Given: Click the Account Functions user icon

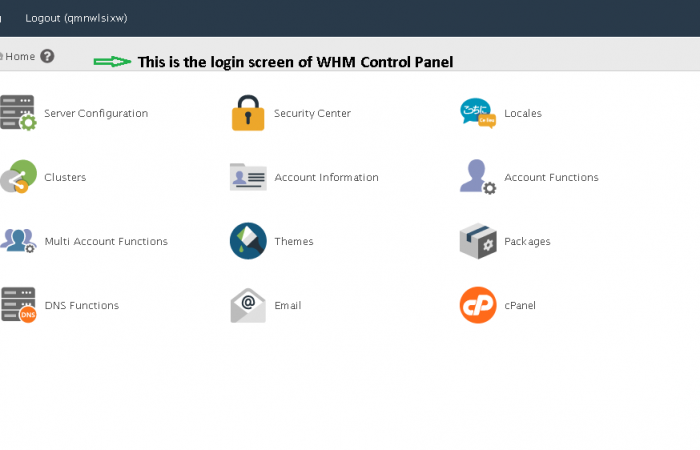Looking at the screenshot, I should [x=478, y=176].
